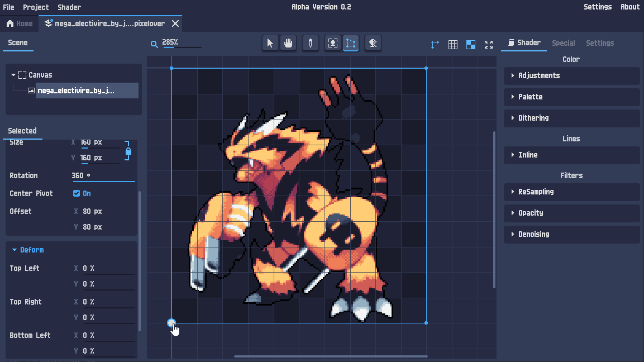
Task: Click the bottom-left deform handle on canvas
Action: (171, 323)
